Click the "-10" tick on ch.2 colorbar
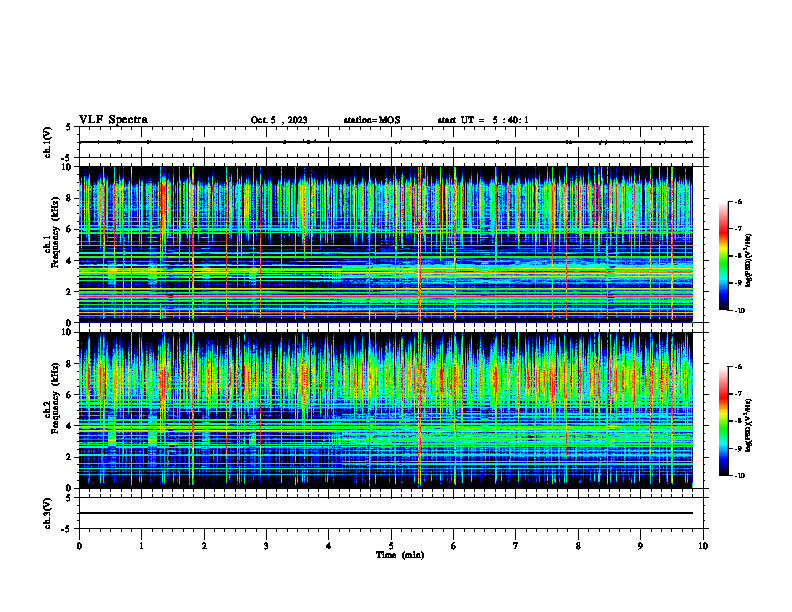This screenshot has width=792, height=612. [x=739, y=476]
